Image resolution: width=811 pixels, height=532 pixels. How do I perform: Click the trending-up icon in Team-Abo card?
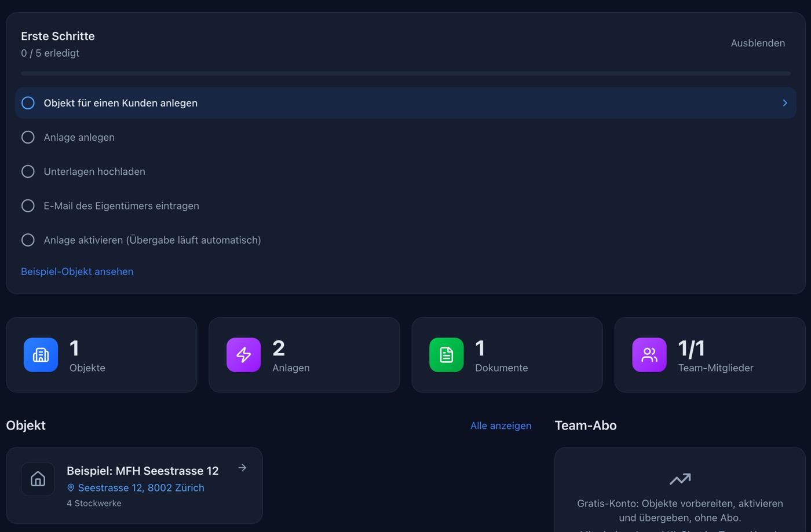[680, 479]
